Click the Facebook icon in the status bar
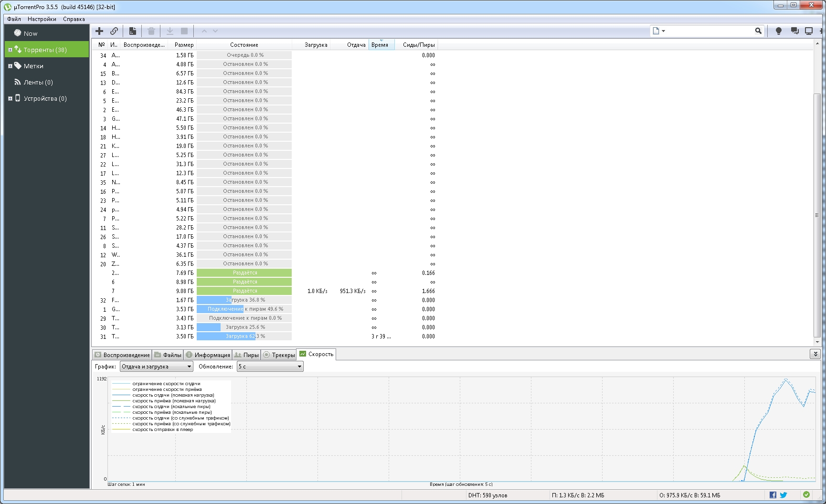 pos(773,495)
